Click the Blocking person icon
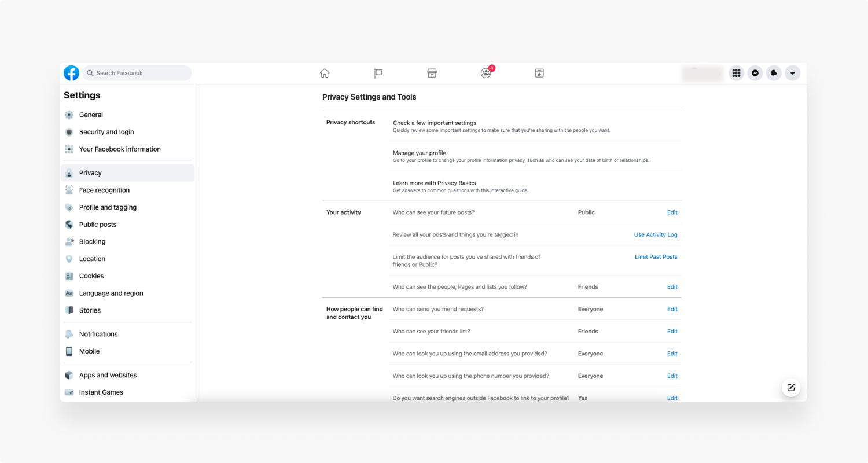 [x=69, y=241]
